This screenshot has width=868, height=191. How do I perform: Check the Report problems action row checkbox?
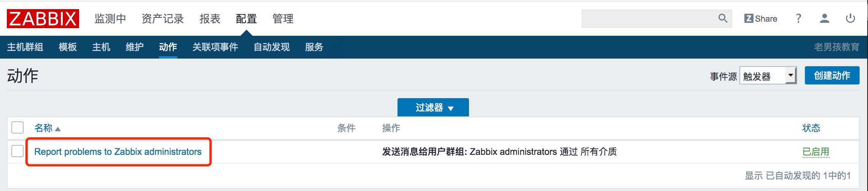point(17,151)
